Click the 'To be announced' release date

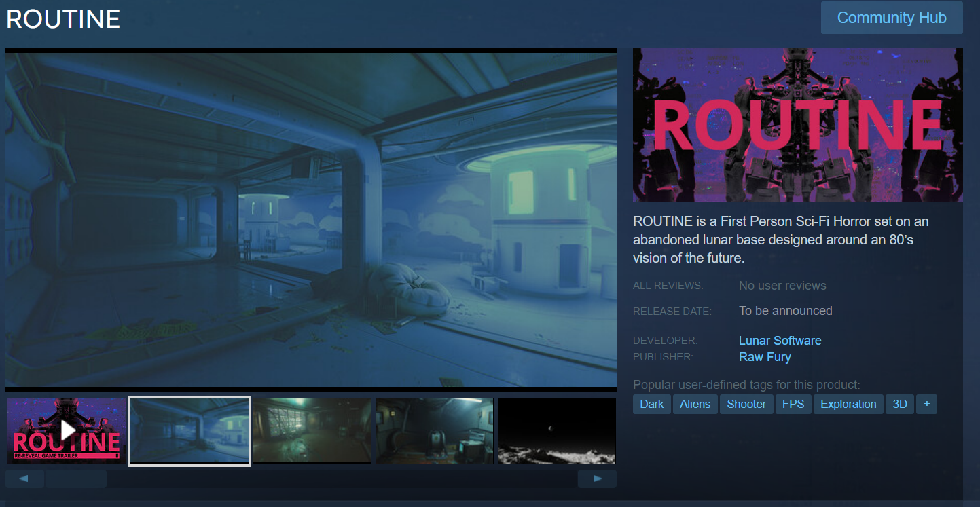click(785, 311)
